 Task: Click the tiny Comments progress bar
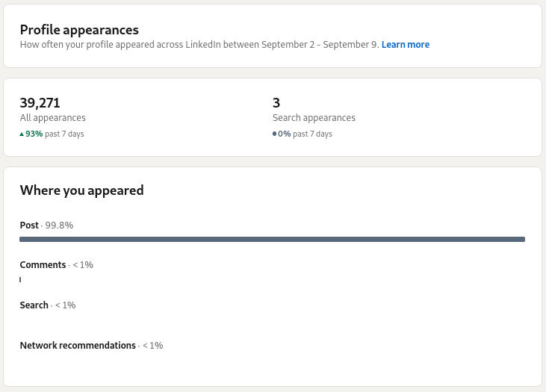point(20,280)
